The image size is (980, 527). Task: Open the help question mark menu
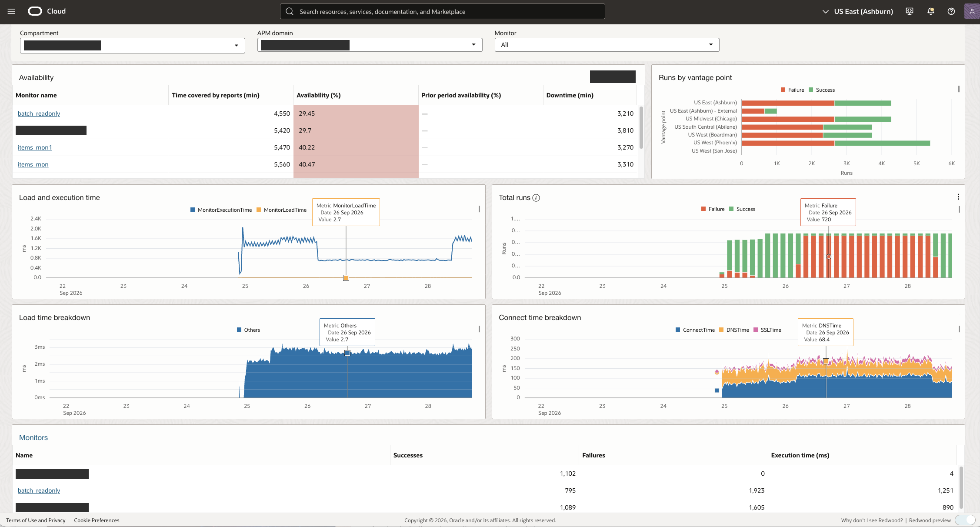coord(951,11)
